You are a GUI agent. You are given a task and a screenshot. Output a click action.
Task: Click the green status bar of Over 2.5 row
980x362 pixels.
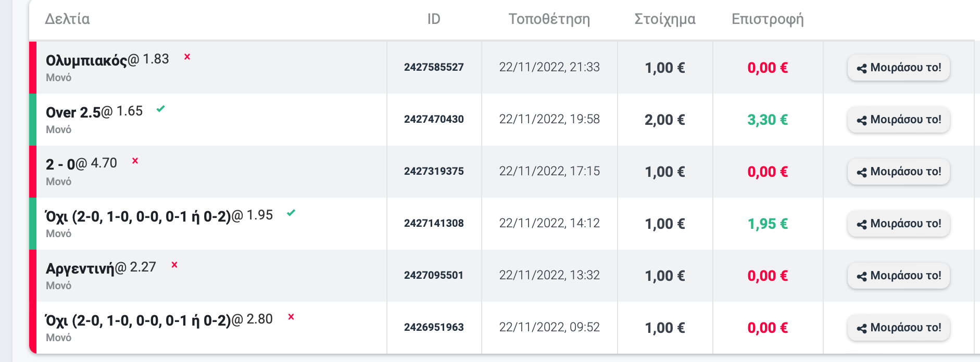pyautogui.click(x=33, y=120)
